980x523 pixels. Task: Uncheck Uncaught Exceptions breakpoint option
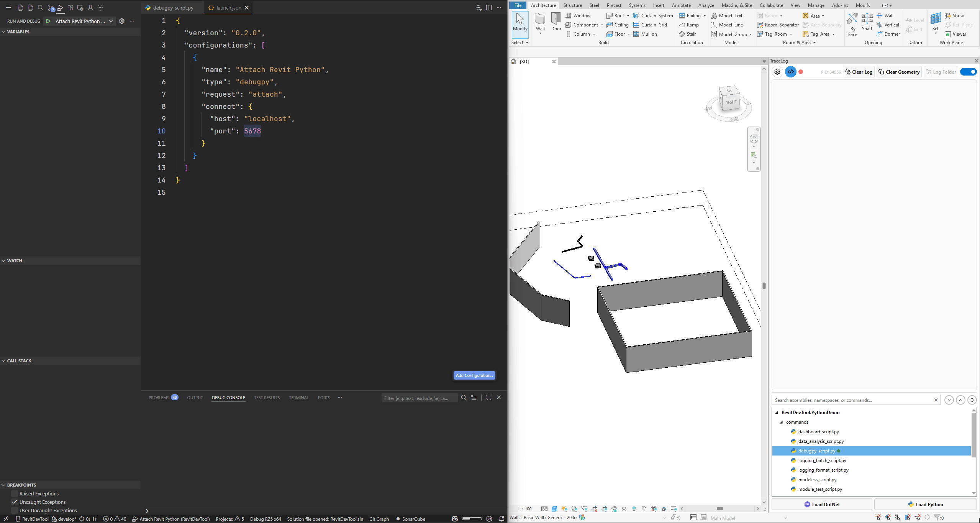pos(14,502)
